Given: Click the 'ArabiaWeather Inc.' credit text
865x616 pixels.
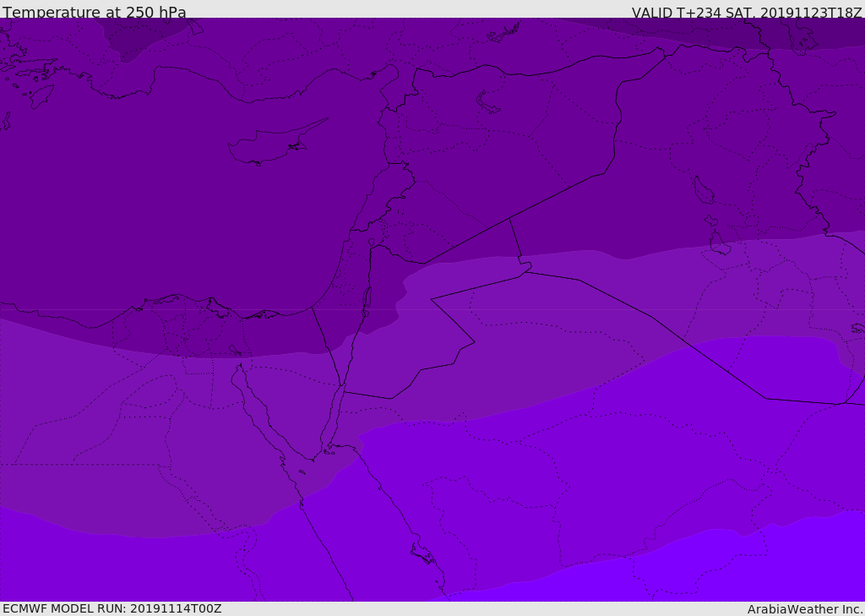Looking at the screenshot, I should [805, 609].
